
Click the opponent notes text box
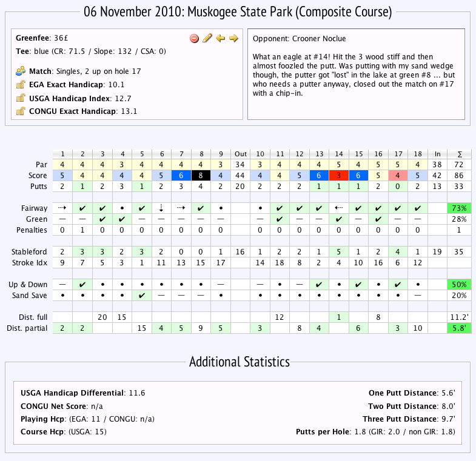click(x=356, y=75)
